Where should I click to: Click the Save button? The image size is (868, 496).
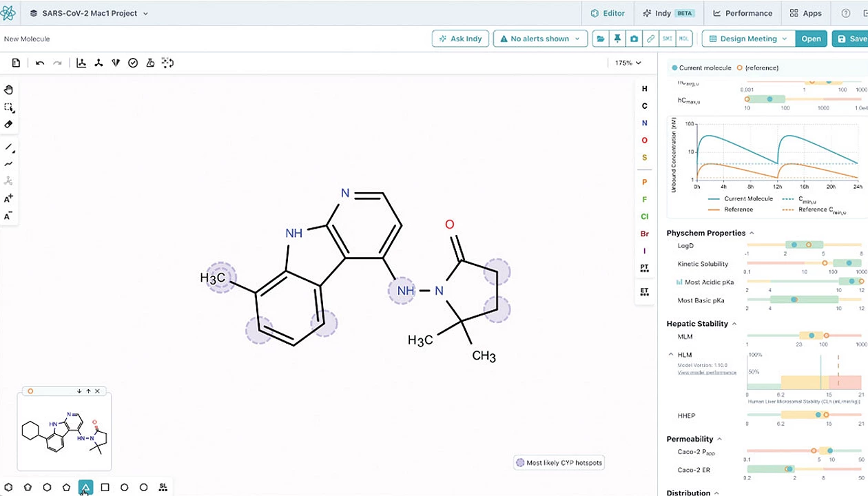850,39
